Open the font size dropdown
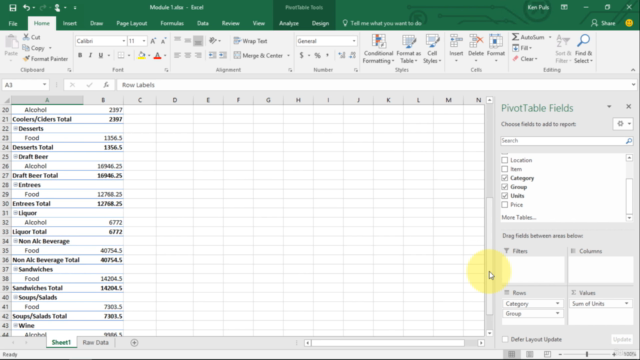 pyautogui.click(x=144, y=41)
